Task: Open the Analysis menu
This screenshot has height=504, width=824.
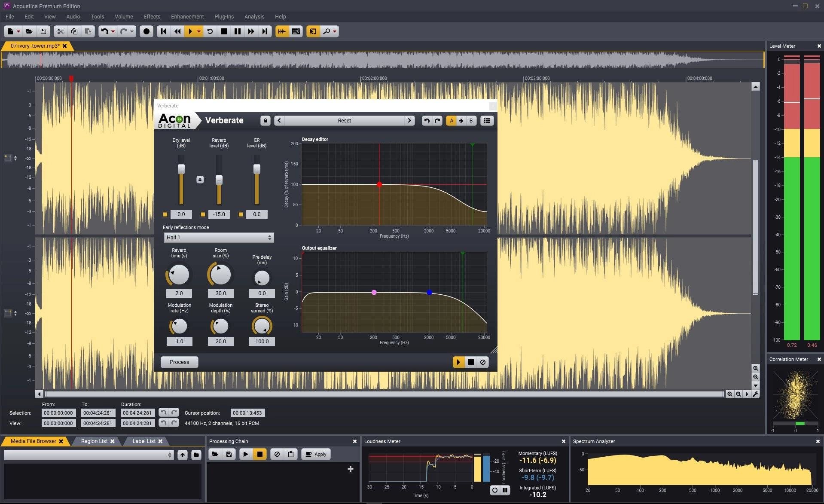Action: [x=254, y=16]
